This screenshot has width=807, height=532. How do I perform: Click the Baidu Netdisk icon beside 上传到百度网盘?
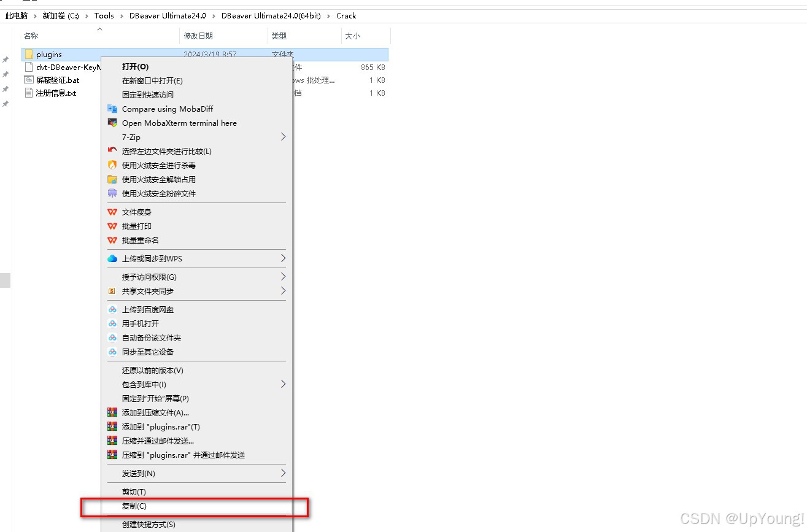coord(112,309)
